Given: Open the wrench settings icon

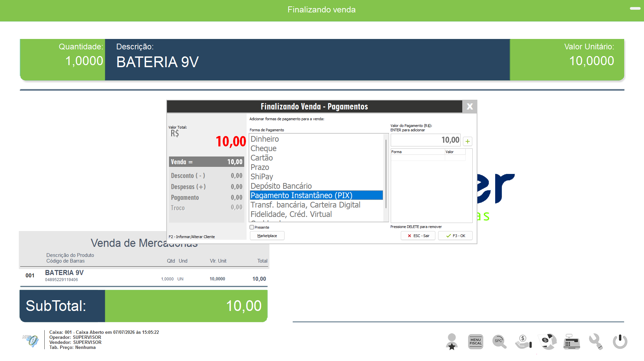Looking at the screenshot, I should (596, 342).
